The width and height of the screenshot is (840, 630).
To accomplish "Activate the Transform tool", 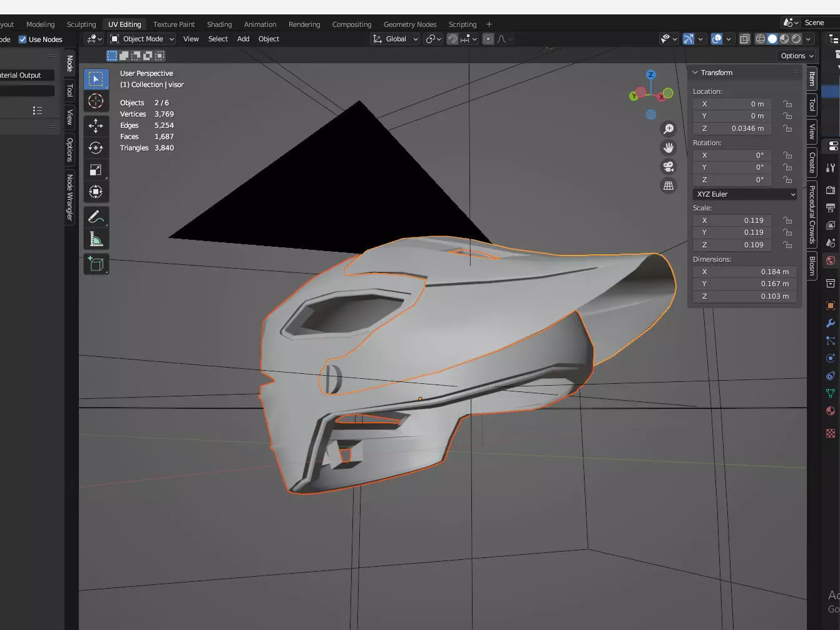I will 96,192.
